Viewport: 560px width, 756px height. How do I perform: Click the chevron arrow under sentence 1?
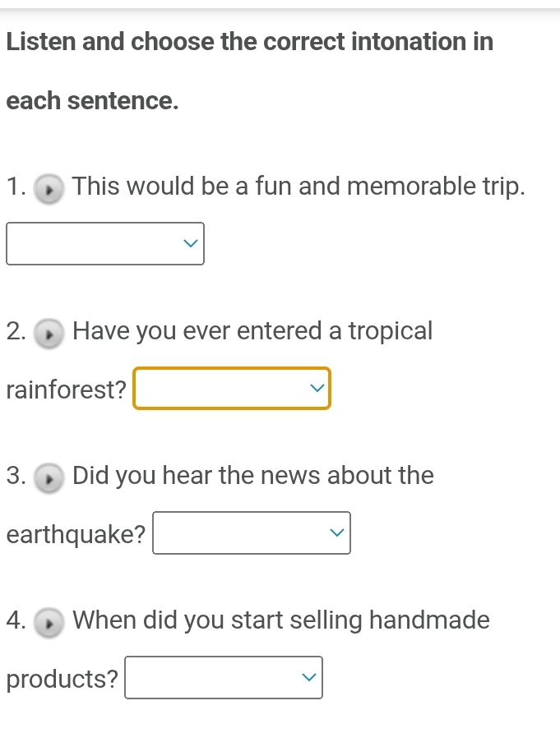pyautogui.click(x=191, y=244)
